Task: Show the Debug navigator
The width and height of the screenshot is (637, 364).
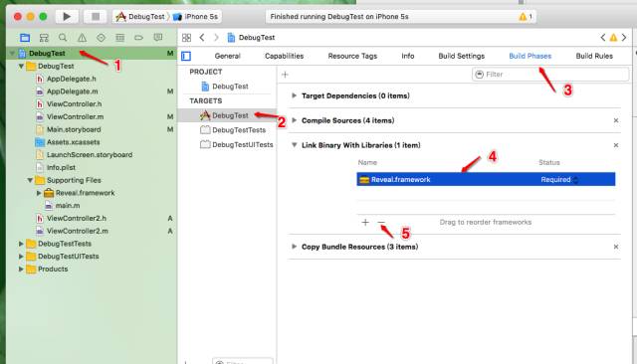Action: [x=119, y=38]
